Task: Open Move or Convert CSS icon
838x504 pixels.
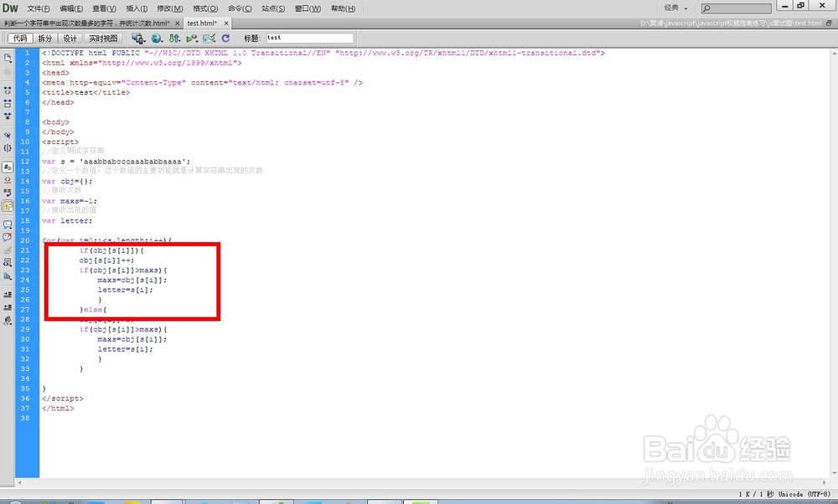Action: pos(8,275)
